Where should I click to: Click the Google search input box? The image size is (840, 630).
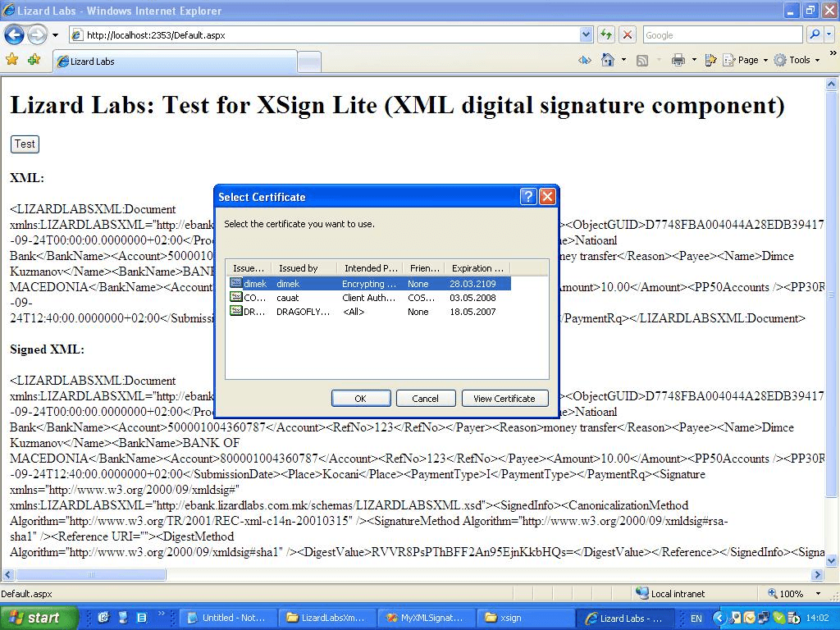click(x=722, y=35)
